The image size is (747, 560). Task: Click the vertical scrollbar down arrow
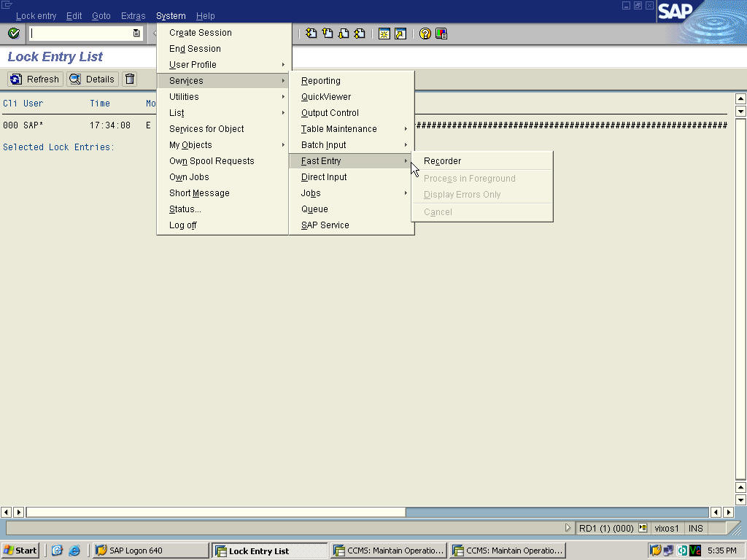coord(740,502)
